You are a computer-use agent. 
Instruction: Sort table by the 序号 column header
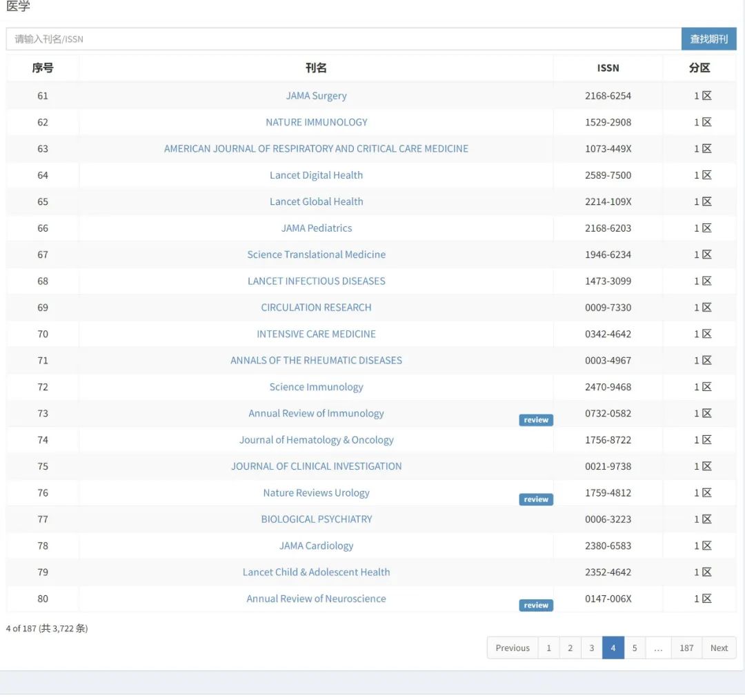click(x=43, y=68)
